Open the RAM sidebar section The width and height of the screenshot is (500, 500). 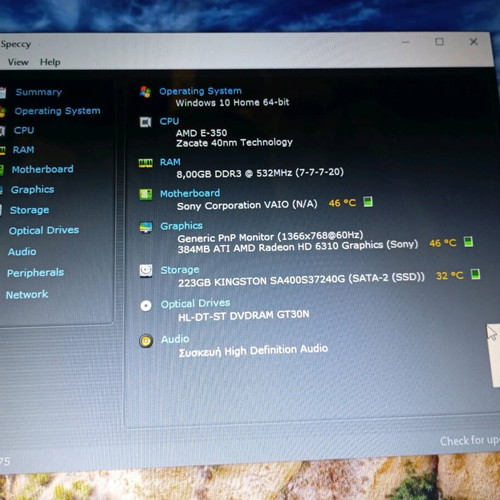click(23, 150)
